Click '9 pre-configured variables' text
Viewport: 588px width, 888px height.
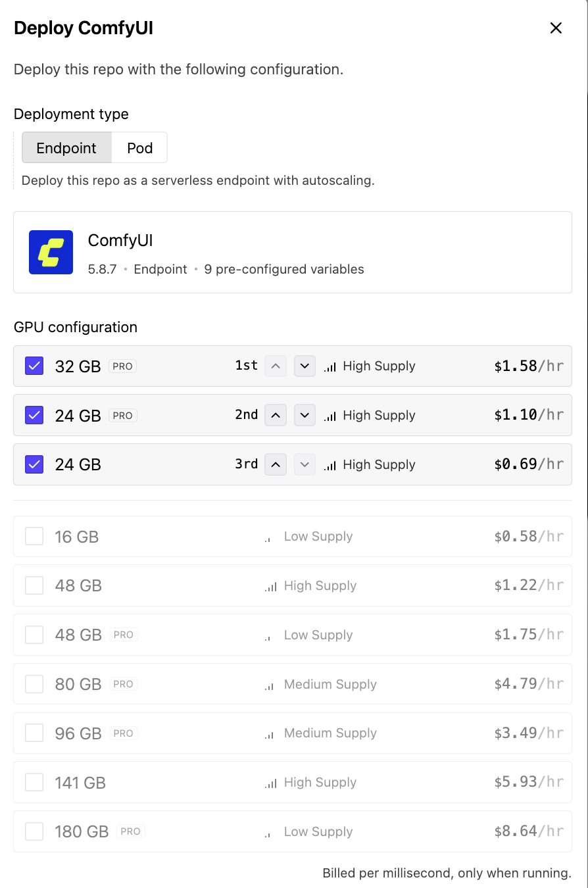pyautogui.click(x=284, y=269)
